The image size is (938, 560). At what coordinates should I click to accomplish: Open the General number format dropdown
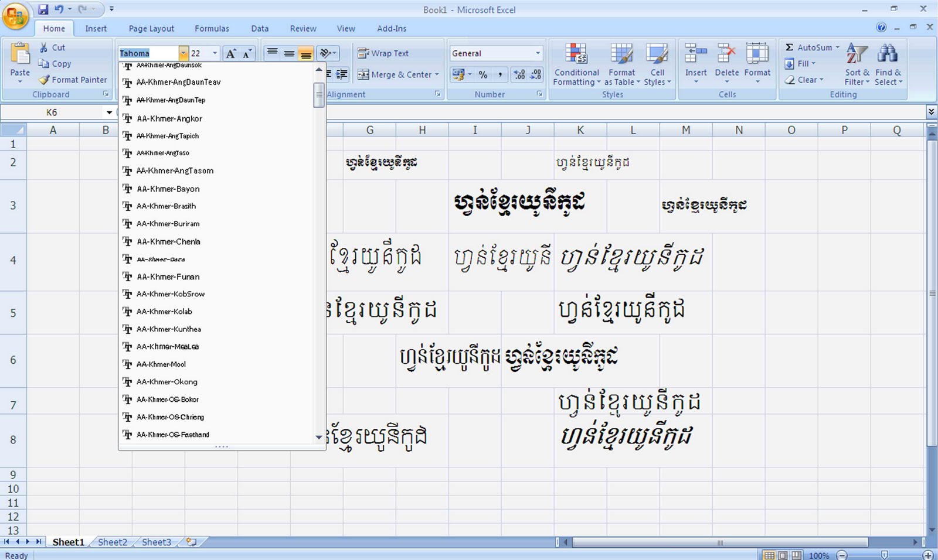pos(538,53)
